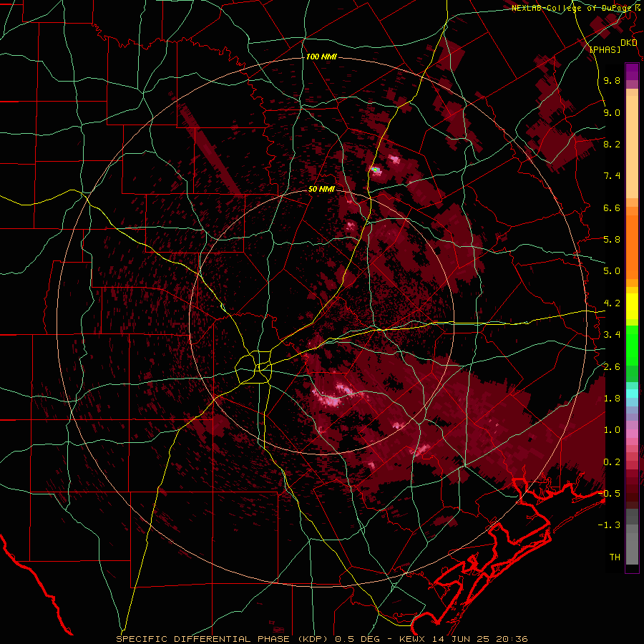This screenshot has height=644, width=644.
Task: Click the KDP core containing the green pixel
Action: [376, 170]
